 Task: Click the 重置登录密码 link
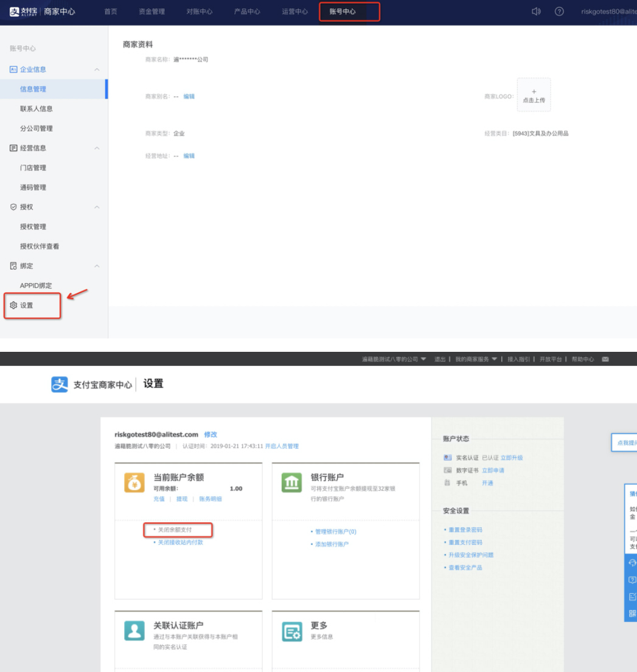(465, 530)
